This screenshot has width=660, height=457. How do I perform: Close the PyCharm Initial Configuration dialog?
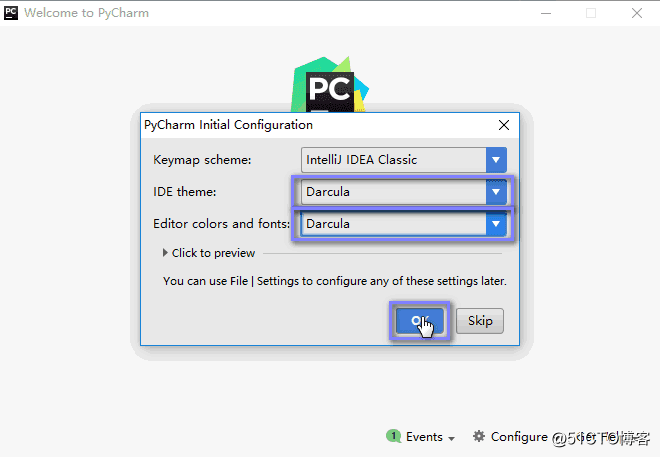pos(504,125)
